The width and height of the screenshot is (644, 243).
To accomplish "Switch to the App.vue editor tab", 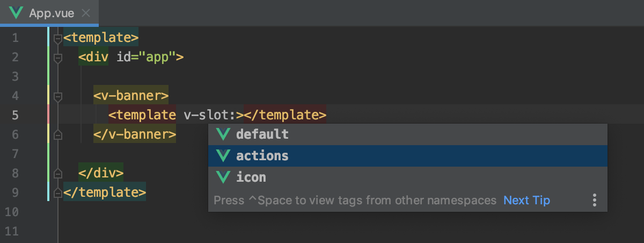I will pyautogui.click(x=51, y=13).
